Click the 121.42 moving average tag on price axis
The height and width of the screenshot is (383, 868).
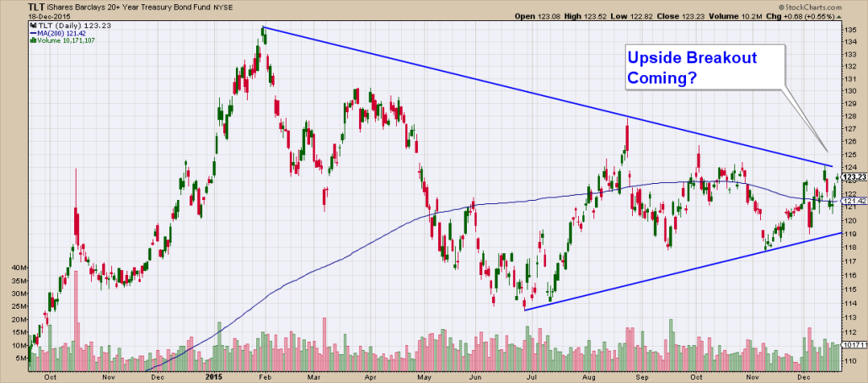[854, 200]
